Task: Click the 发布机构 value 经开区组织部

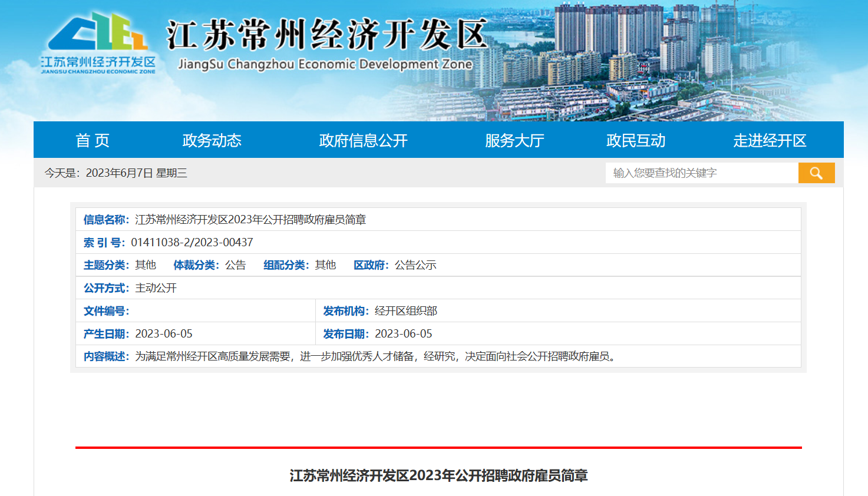Action: (x=406, y=311)
